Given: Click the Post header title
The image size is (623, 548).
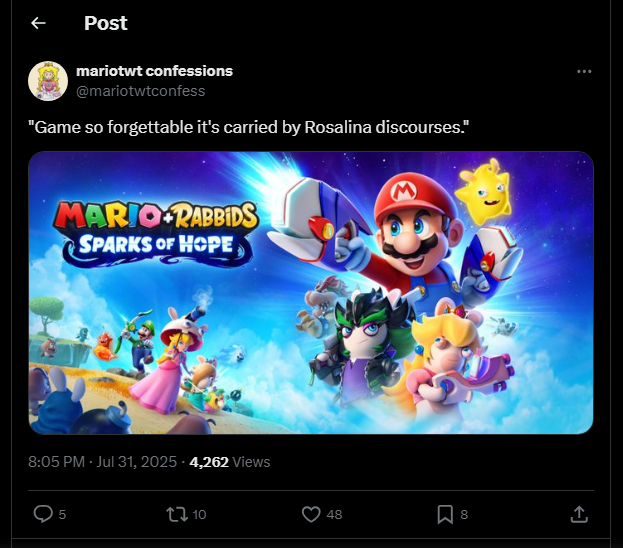Looking at the screenshot, I should [x=105, y=23].
